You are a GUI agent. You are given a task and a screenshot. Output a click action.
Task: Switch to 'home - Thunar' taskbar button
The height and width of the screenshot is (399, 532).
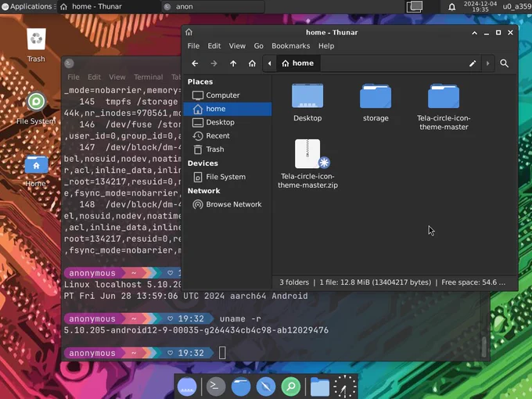point(109,6)
